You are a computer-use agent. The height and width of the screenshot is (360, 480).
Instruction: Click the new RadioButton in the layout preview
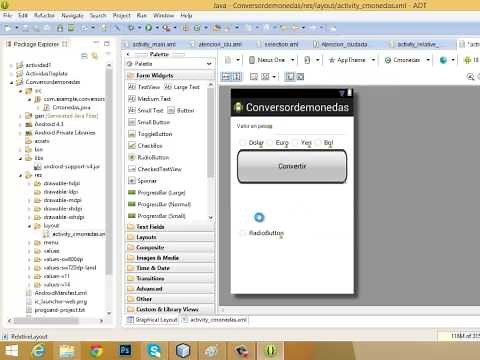click(262, 233)
